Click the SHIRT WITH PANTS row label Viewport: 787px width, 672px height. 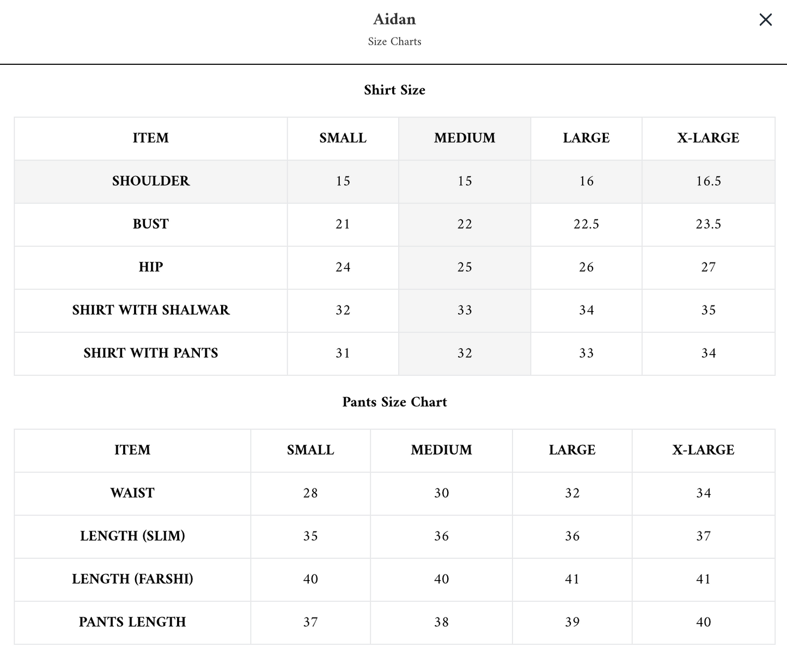[x=151, y=353]
